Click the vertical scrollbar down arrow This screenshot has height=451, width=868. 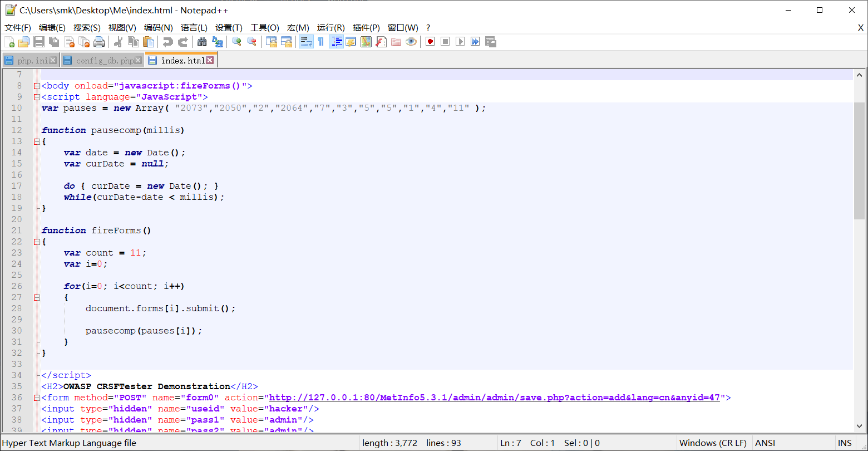tap(859, 428)
